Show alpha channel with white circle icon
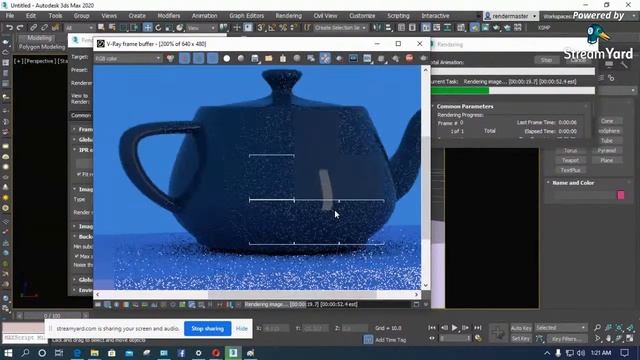 click(227, 58)
